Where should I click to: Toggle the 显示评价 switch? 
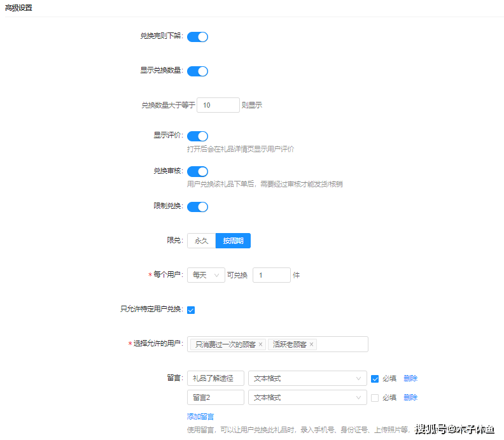coord(197,136)
